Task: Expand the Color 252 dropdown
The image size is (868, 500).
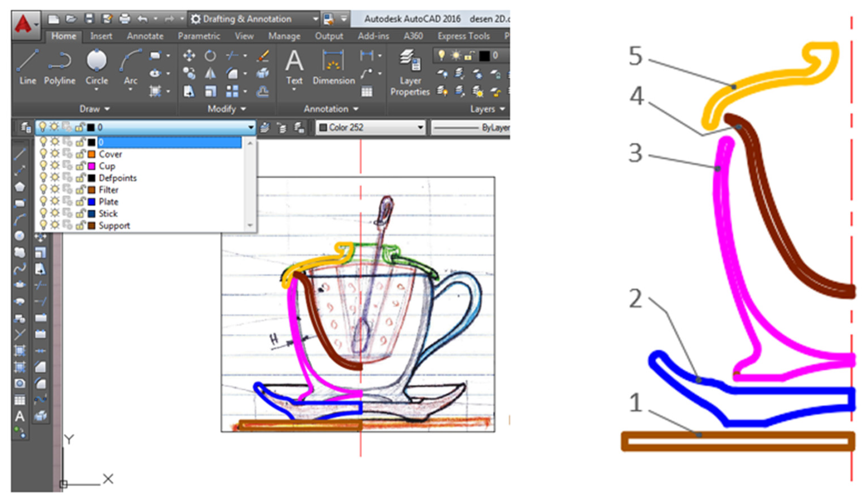Action: [420, 127]
